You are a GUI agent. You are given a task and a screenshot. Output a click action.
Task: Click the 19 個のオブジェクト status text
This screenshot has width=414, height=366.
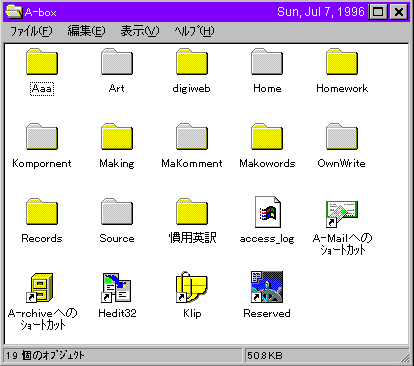(45, 355)
